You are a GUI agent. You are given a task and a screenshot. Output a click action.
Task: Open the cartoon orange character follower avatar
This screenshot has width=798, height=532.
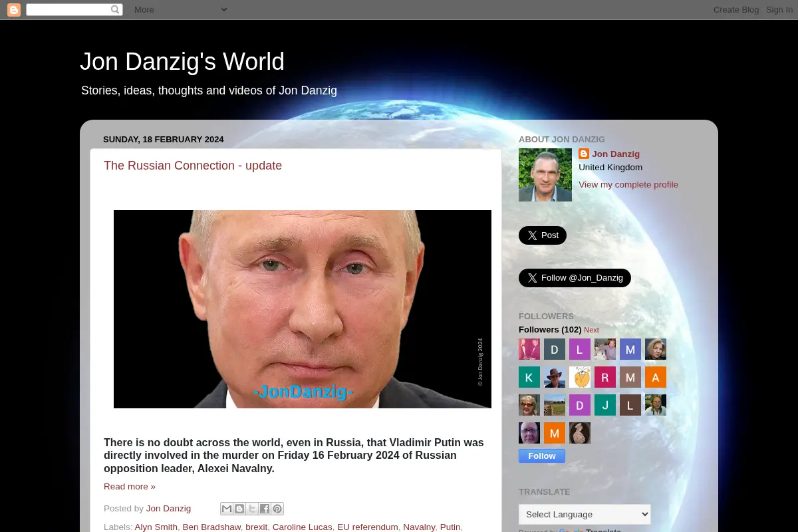580,377
